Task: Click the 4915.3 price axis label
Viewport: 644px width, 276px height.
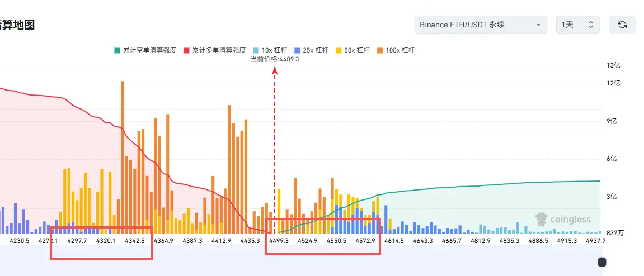Action: tap(566, 241)
